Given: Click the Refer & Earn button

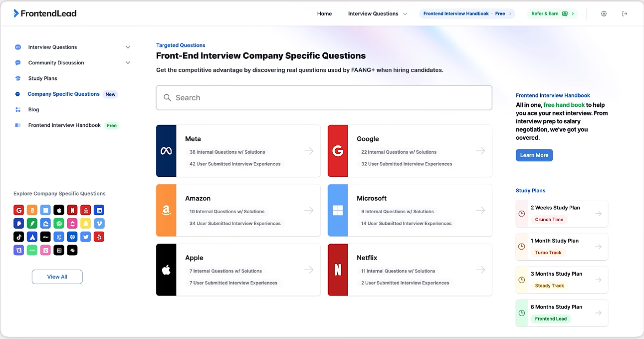Looking at the screenshot, I should 552,13.
